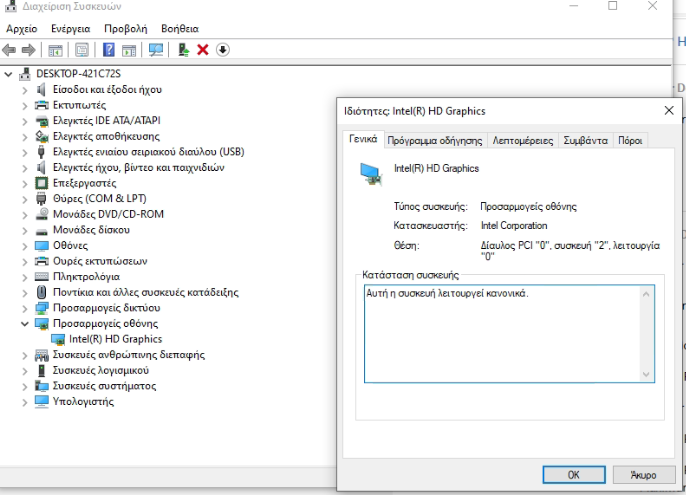Expand Ουρές εκτυπώσεων node
This screenshot has width=686, height=495.
[x=25, y=262]
